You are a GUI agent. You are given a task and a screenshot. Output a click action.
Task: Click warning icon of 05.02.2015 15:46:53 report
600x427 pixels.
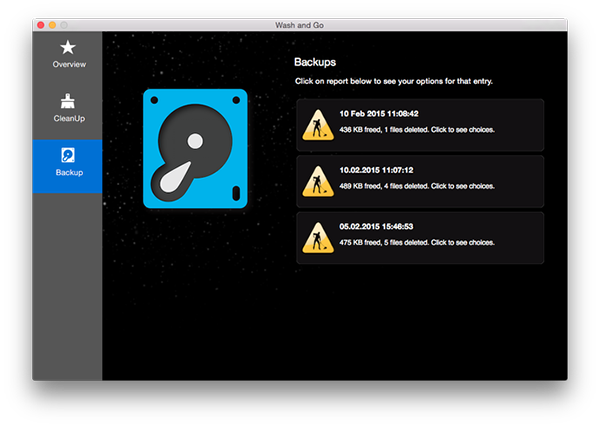318,238
